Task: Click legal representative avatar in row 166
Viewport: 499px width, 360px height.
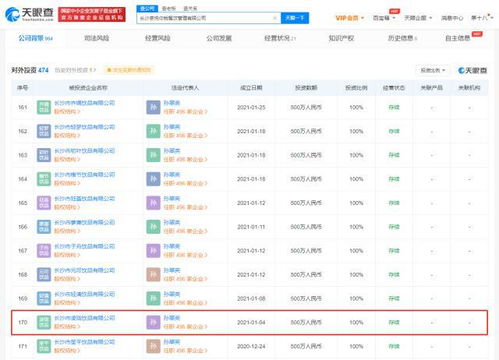Action: pos(153,227)
